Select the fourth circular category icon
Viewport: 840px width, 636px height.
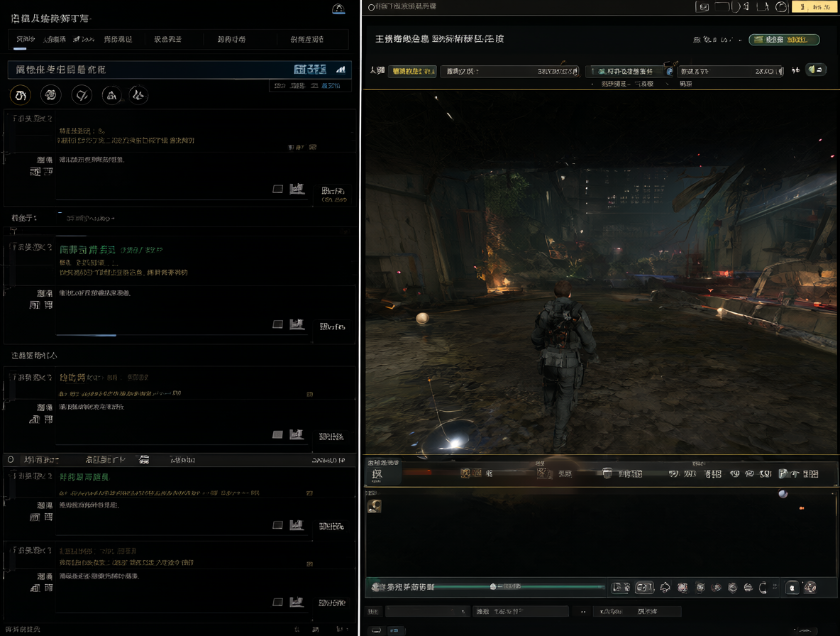coord(111,95)
